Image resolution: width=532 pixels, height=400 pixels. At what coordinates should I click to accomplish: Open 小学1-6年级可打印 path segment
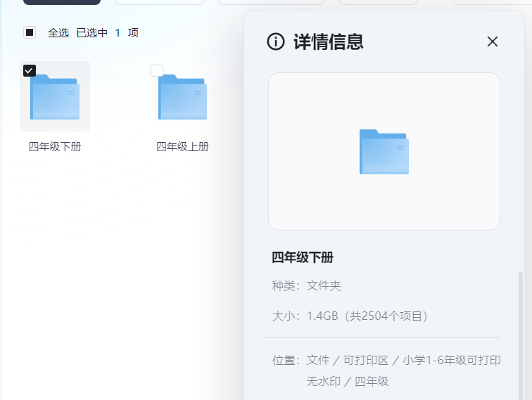click(x=451, y=360)
